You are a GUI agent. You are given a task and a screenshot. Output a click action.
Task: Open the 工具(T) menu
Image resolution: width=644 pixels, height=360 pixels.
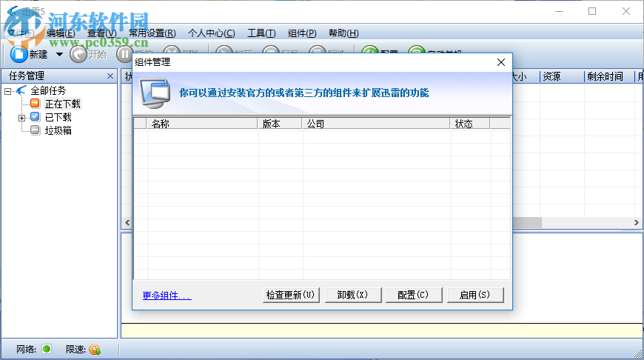[x=261, y=33]
